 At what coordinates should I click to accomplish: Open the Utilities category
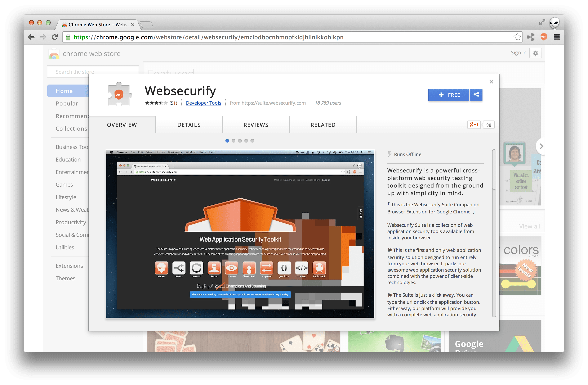[65, 247]
